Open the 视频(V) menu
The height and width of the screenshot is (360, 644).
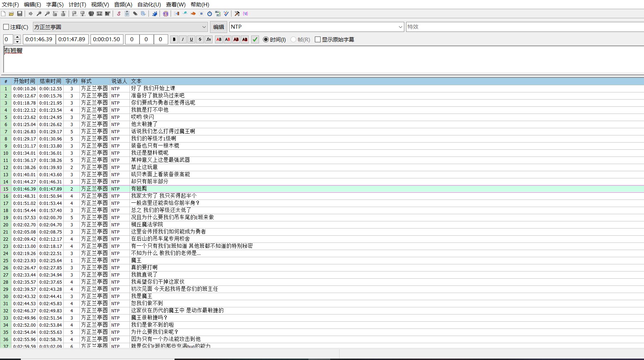pyautogui.click(x=100, y=5)
